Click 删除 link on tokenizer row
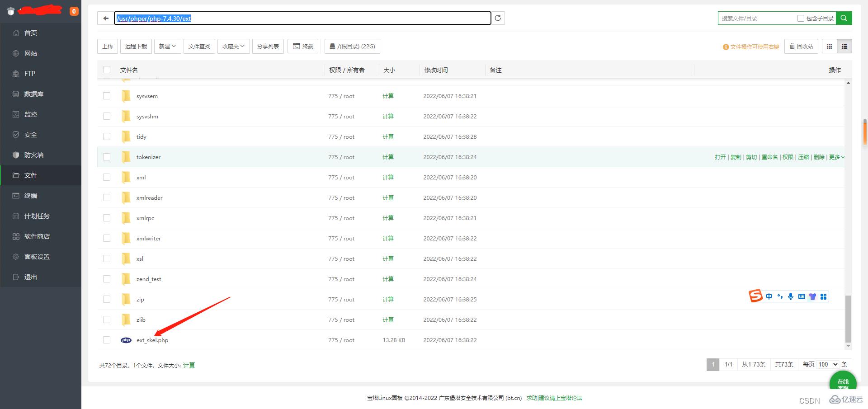 [x=819, y=157]
